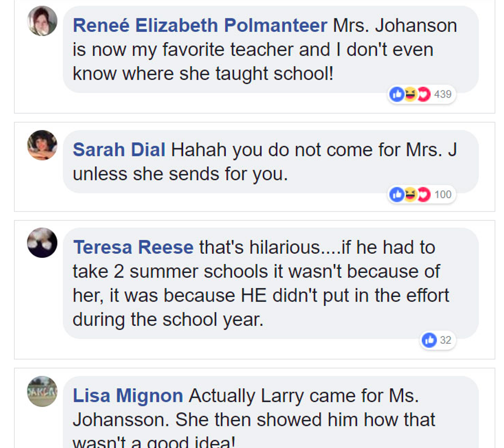This screenshot has height=448, width=504.
Task: Open Teresa Reese's profile picture
Action: (42, 242)
